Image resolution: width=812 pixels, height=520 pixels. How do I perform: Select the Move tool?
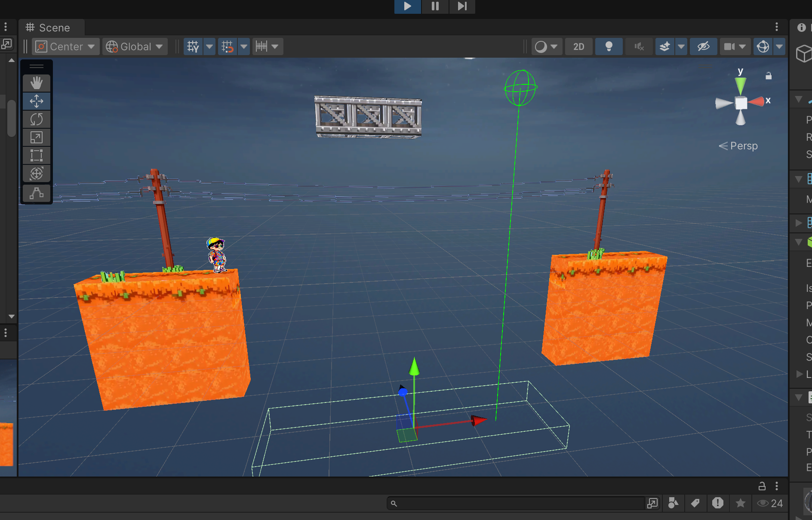pos(37,101)
